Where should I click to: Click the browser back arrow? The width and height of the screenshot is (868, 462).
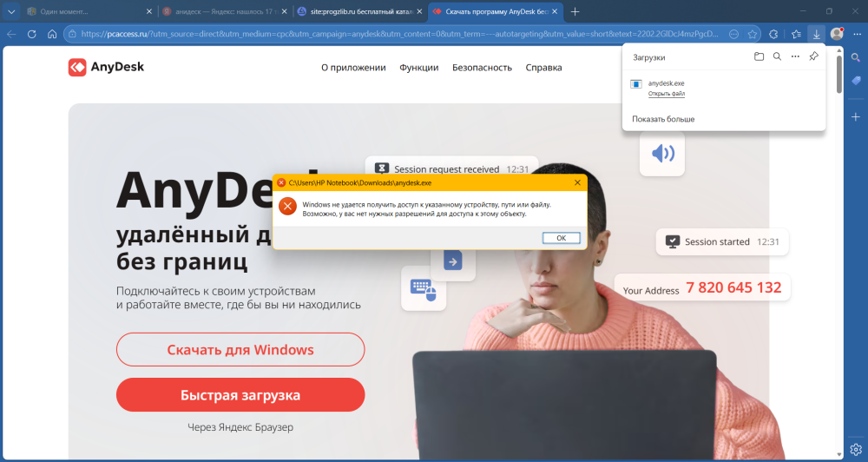[11, 34]
